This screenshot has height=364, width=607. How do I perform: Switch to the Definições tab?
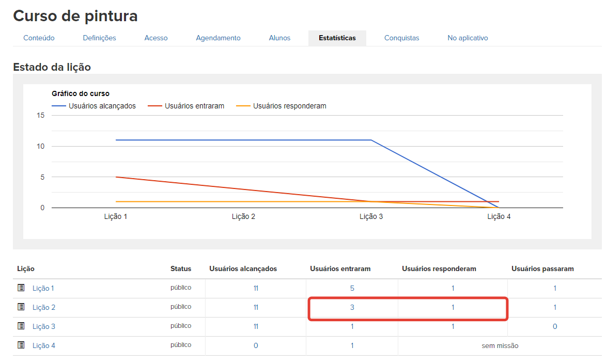pyautogui.click(x=99, y=38)
